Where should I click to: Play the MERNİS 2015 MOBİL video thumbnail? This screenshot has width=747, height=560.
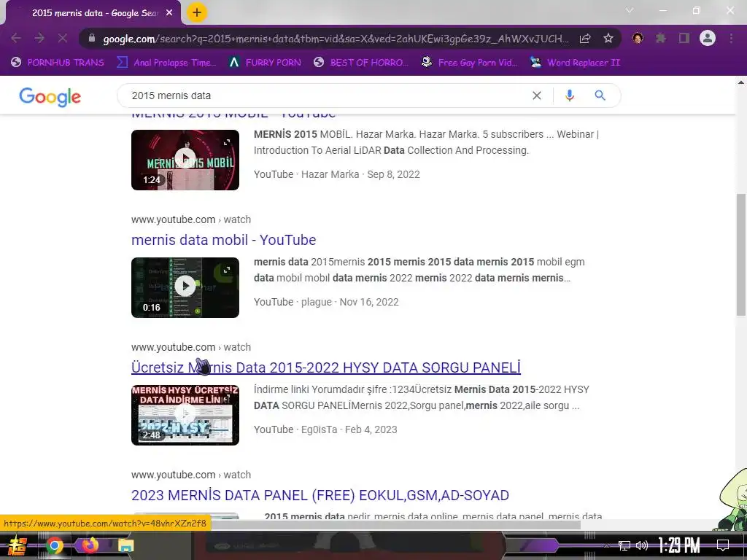[185, 160]
